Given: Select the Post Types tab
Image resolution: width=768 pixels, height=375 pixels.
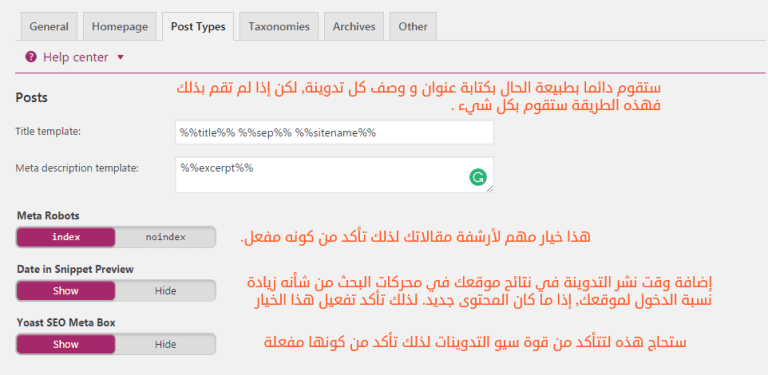Looking at the screenshot, I should coord(198,26).
